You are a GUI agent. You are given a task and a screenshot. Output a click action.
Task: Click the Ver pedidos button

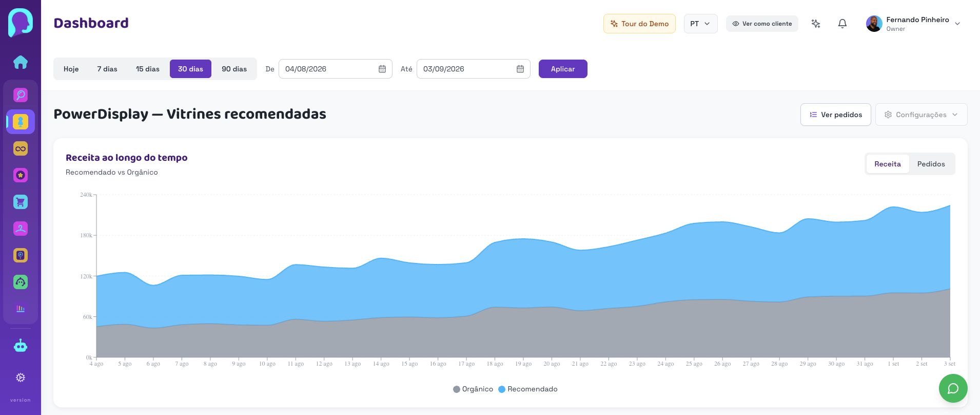coord(836,115)
